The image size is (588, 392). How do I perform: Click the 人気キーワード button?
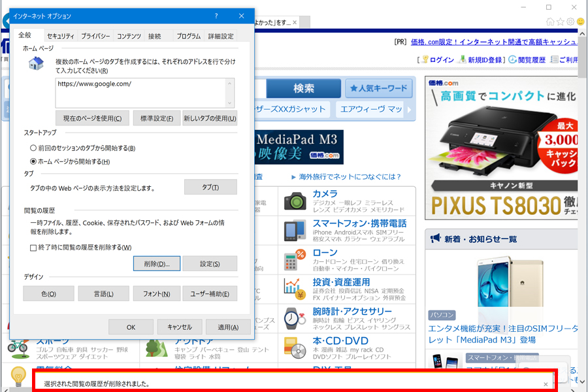coord(378,89)
